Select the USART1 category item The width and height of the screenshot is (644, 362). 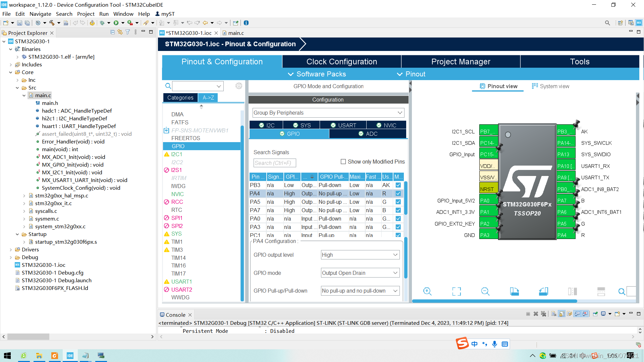coord(181,282)
